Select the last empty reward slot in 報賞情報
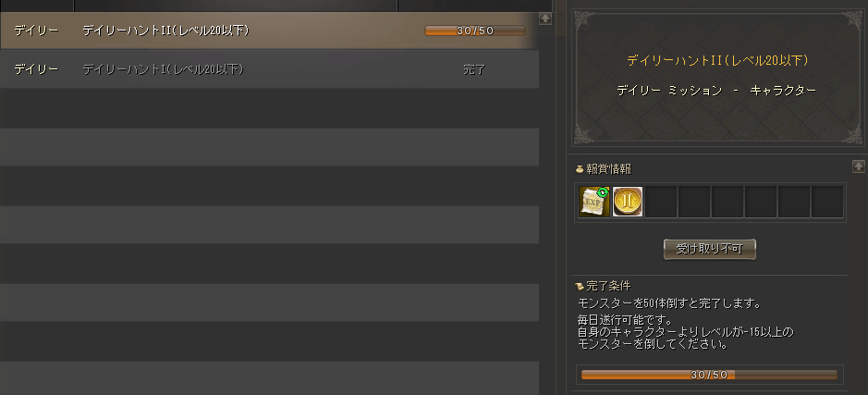The image size is (868, 395). (827, 202)
